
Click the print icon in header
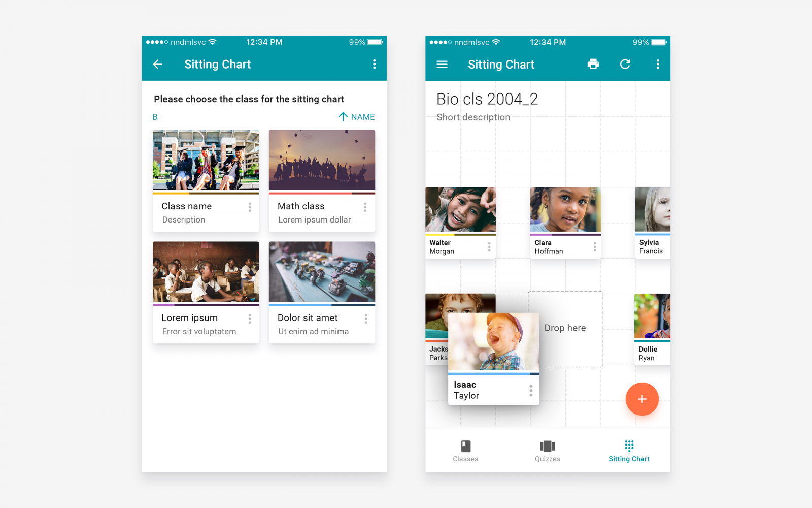[x=593, y=65]
